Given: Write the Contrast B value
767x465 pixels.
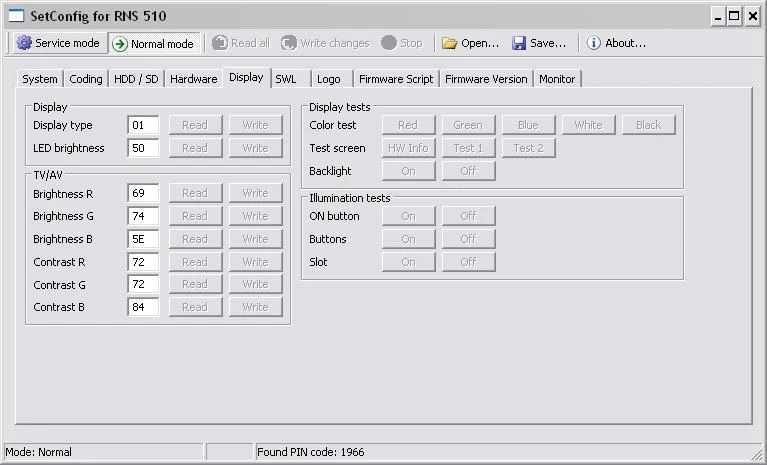Looking at the screenshot, I should pos(255,307).
